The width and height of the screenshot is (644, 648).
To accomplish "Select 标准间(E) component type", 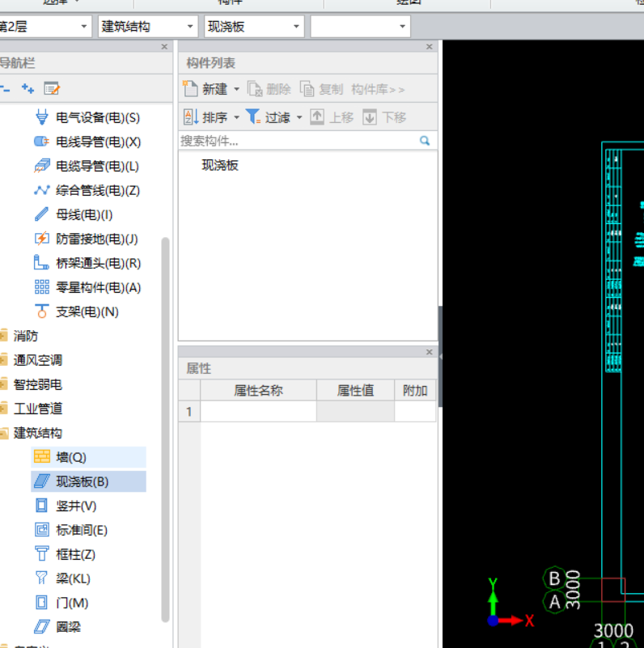I will click(71, 530).
